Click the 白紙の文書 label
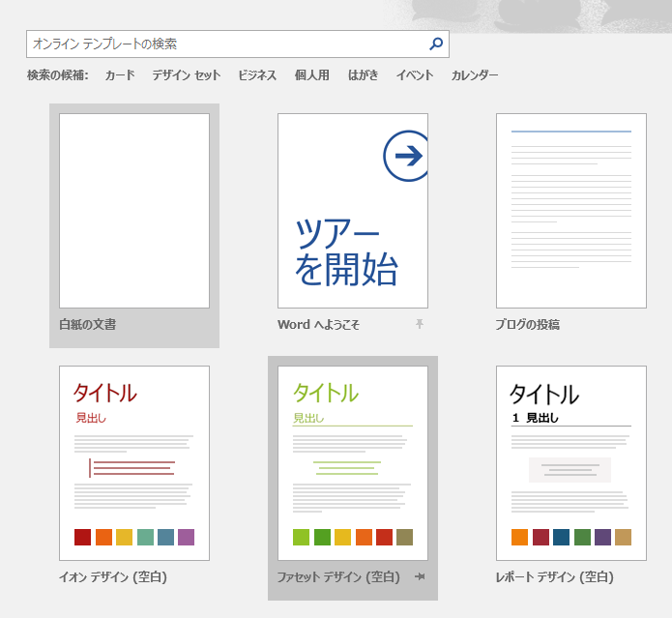This screenshot has height=618, width=672. (87, 324)
